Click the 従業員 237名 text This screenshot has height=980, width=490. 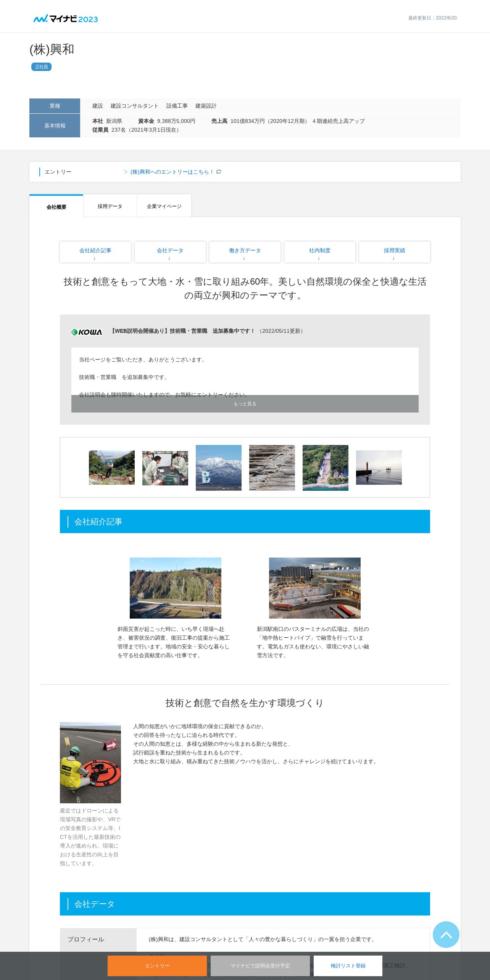coord(137,130)
